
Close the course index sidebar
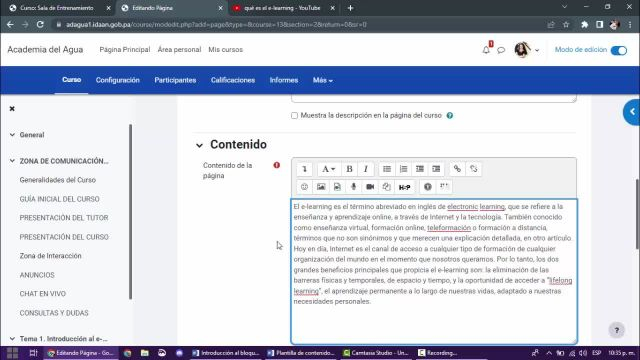click(12, 109)
